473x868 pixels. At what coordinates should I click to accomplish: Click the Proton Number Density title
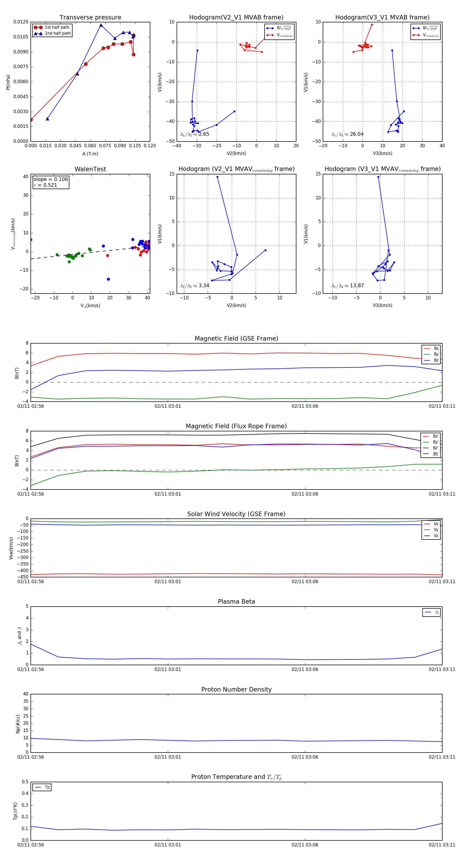[x=236, y=689]
